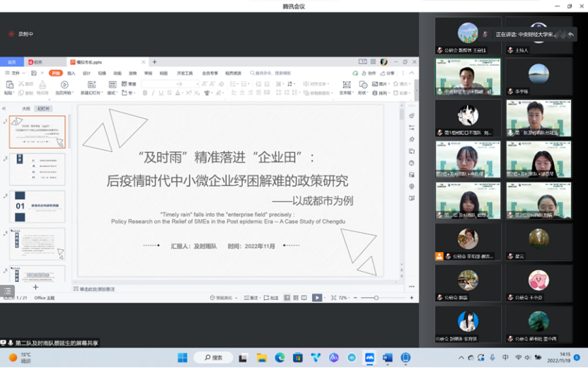The height and width of the screenshot is (368, 588).
Task: Click the 文本框 text box tool
Action: [345, 88]
